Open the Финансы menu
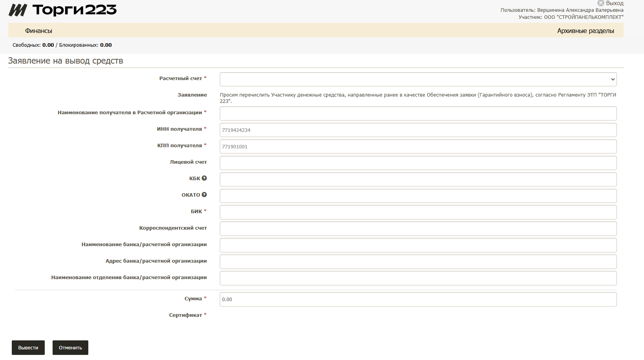 (38, 31)
